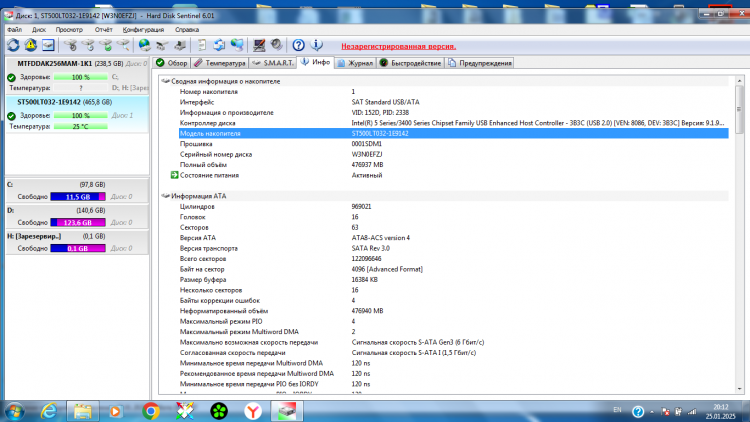Image resolution: width=750 pixels, height=422 pixels.
Task: Click the D: free space 123,6 GB bar
Action: (78, 222)
